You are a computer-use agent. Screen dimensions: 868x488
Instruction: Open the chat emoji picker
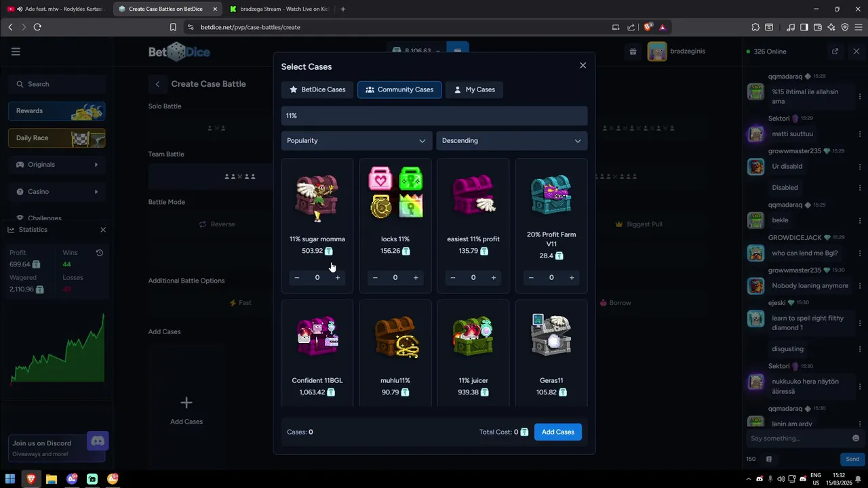click(856, 439)
